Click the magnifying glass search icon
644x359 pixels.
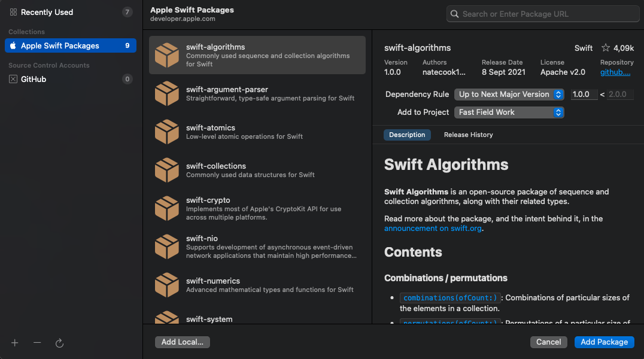point(454,14)
